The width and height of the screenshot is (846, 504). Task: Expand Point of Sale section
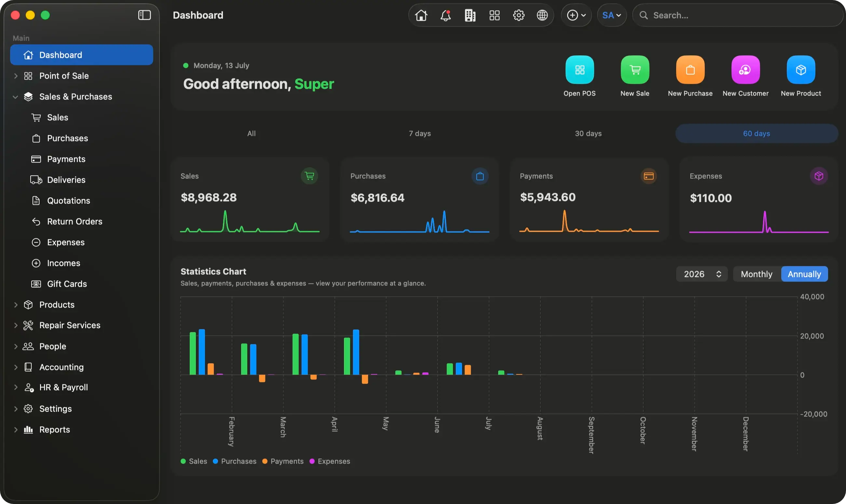15,76
